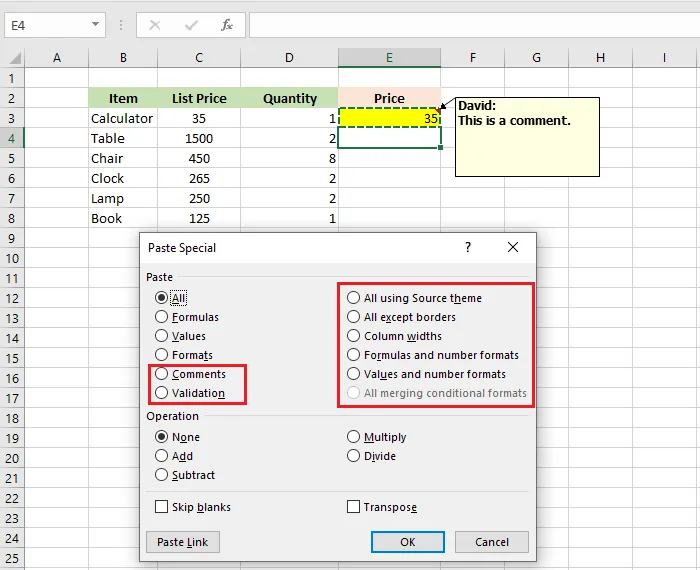Click the Table cell in column B
The height and width of the screenshot is (570, 700).
[123, 138]
